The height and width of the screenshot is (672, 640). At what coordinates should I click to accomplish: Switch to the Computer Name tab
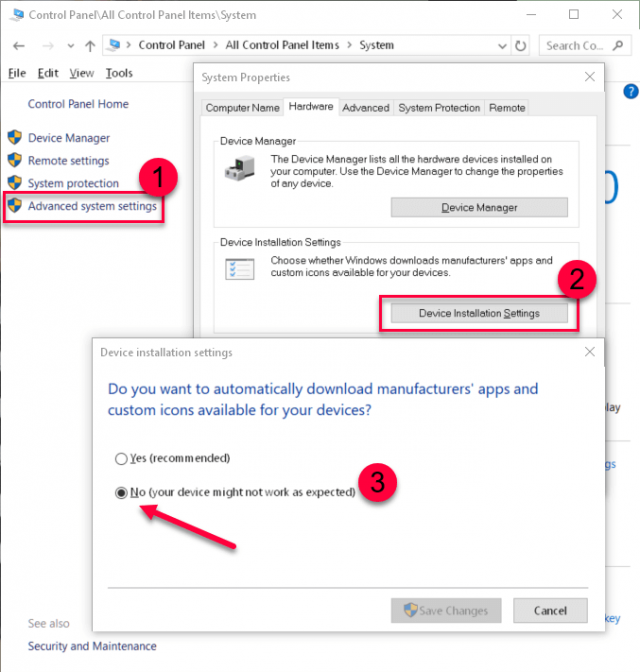tap(243, 108)
